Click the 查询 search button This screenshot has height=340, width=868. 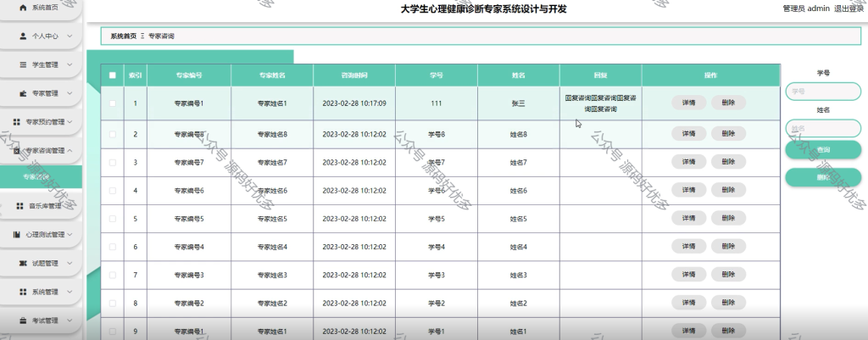coord(823,149)
